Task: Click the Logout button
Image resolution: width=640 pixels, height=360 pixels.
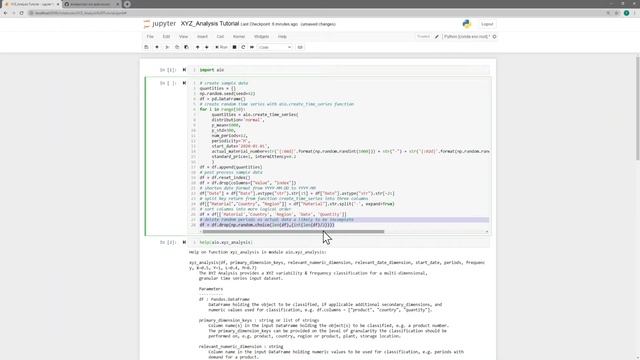Action: pos(487,24)
